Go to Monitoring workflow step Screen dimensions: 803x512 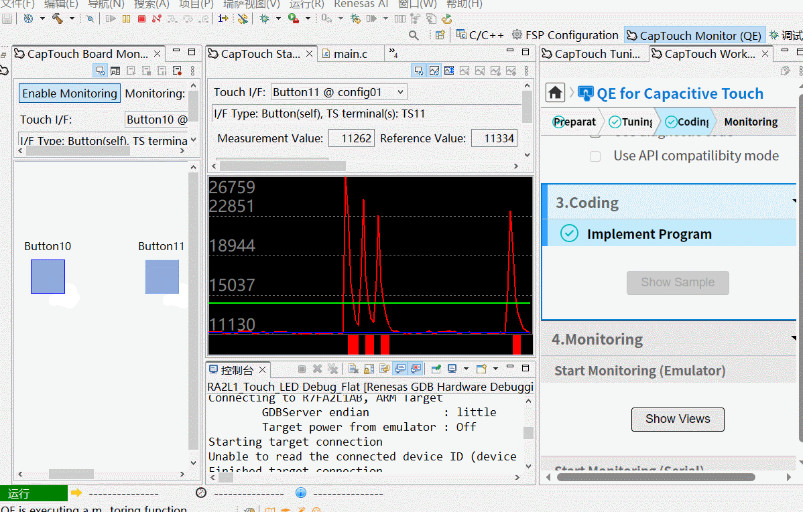[x=751, y=122]
